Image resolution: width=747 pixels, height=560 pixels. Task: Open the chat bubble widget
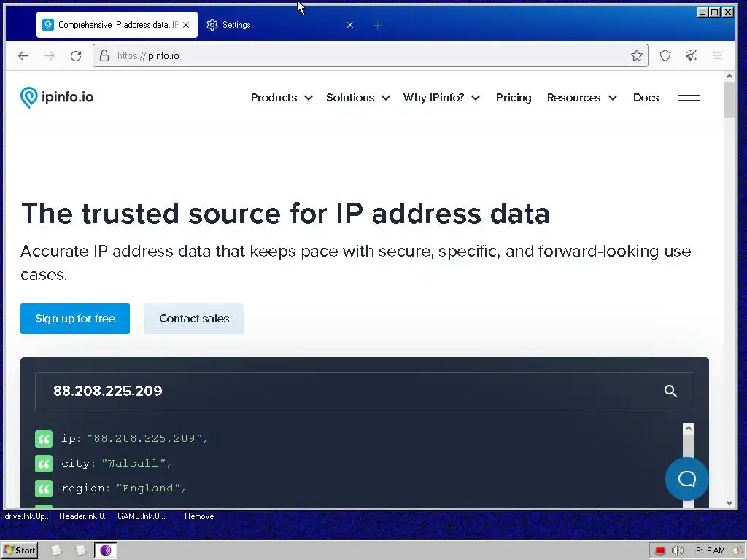pos(686,478)
